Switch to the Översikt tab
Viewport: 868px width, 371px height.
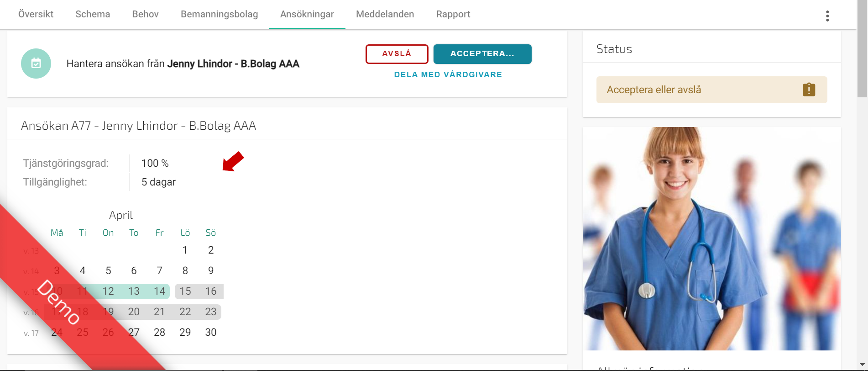(36, 14)
